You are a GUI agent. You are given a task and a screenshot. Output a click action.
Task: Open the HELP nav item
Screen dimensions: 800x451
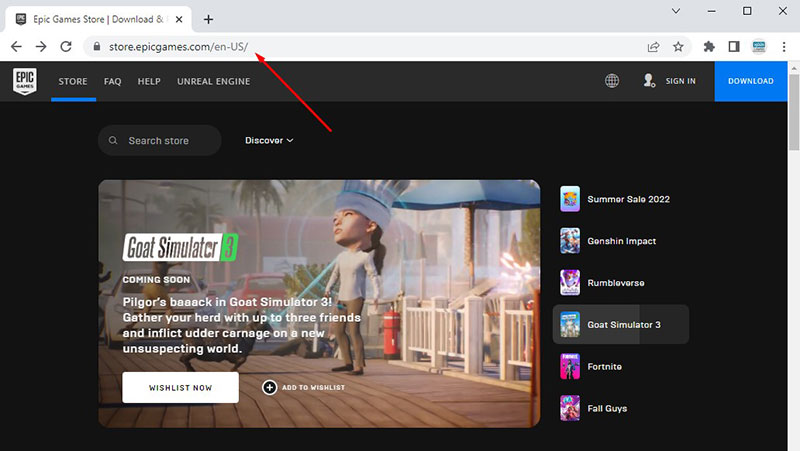click(x=149, y=81)
